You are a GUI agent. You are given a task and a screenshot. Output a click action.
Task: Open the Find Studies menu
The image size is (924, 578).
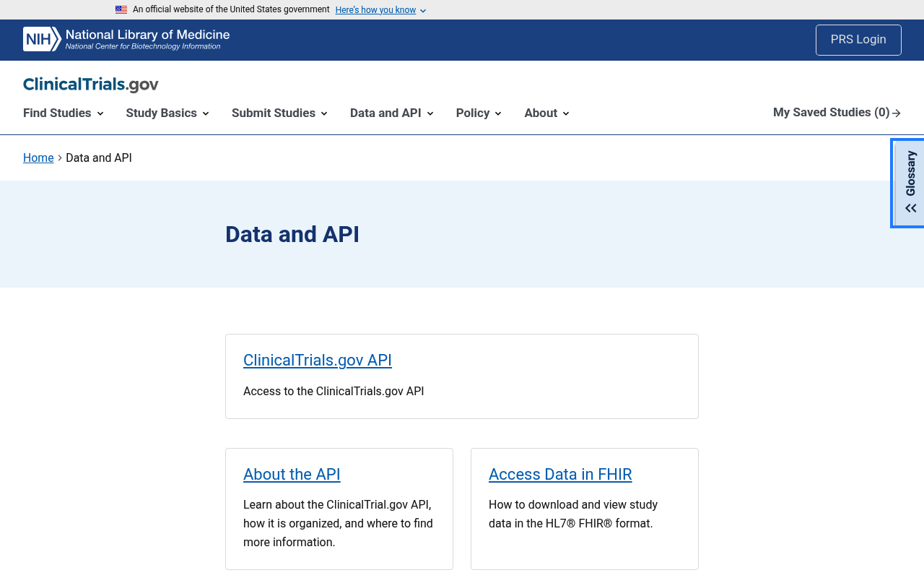[x=64, y=113]
